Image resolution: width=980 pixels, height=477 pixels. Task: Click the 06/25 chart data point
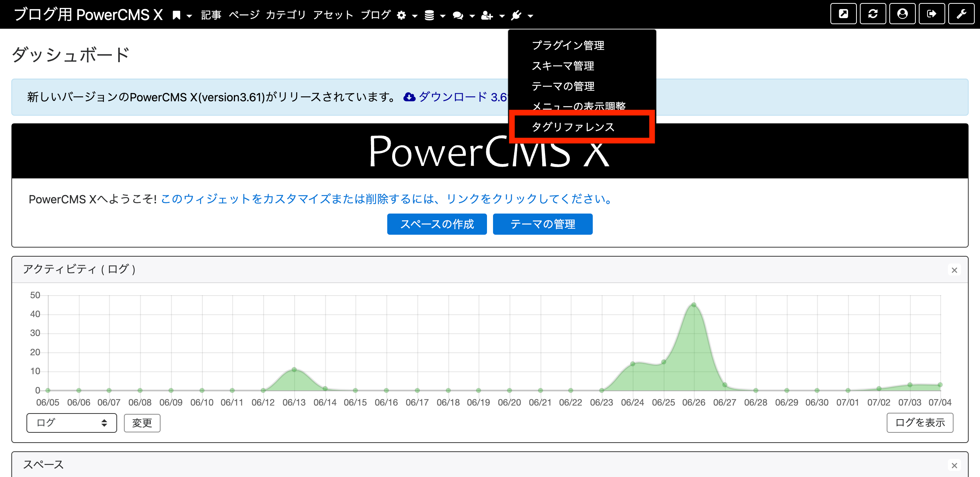coord(663,362)
